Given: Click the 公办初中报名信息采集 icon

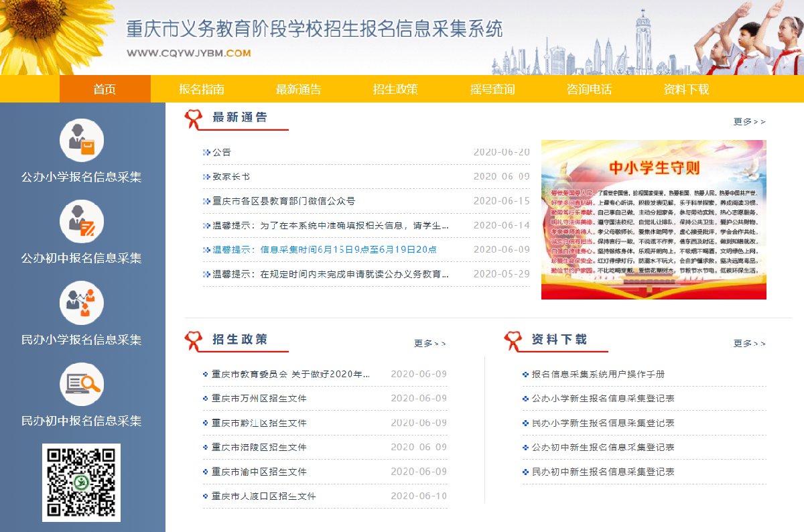Looking at the screenshot, I should (x=82, y=222).
